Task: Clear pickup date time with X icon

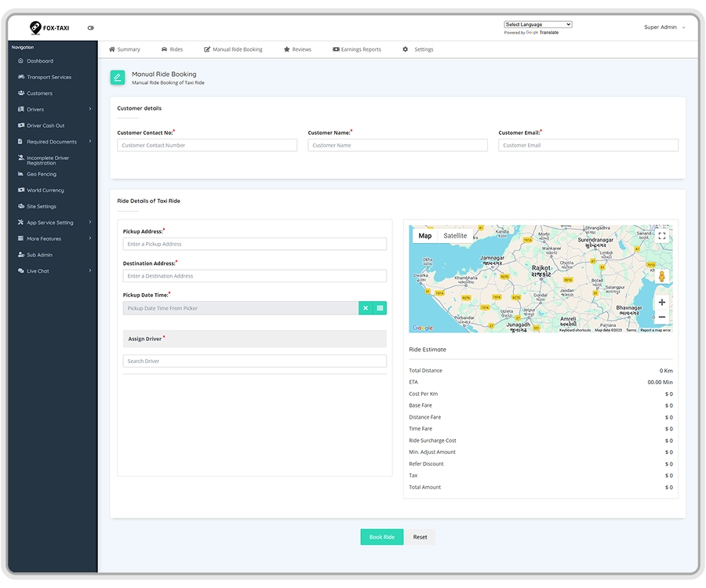Action: click(x=366, y=308)
